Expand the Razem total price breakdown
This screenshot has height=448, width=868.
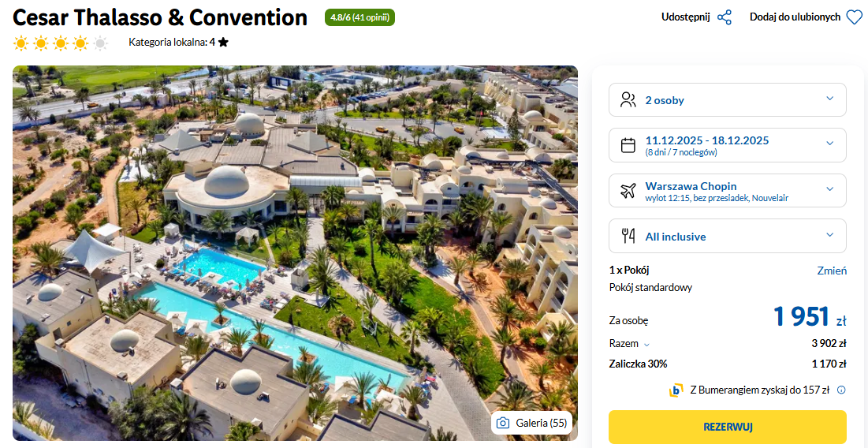pos(646,345)
